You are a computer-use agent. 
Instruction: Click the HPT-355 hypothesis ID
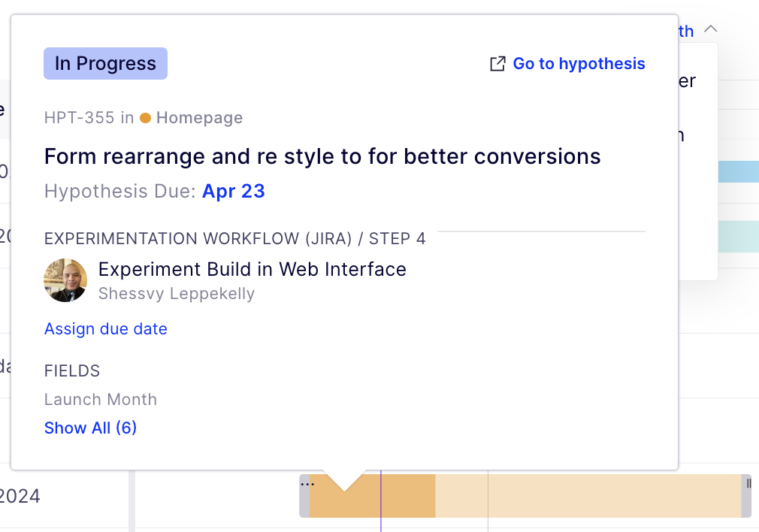pyautogui.click(x=80, y=118)
